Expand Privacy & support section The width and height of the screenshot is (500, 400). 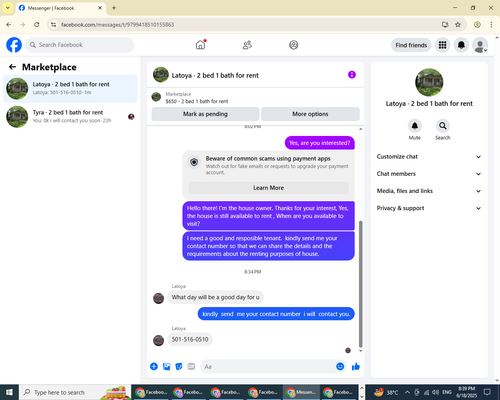[429, 208]
